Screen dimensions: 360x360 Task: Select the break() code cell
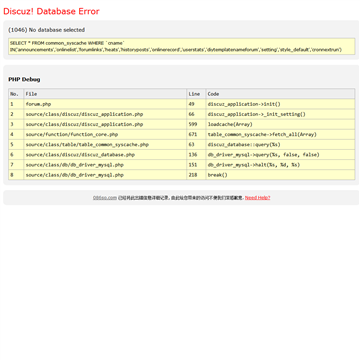coord(280,175)
